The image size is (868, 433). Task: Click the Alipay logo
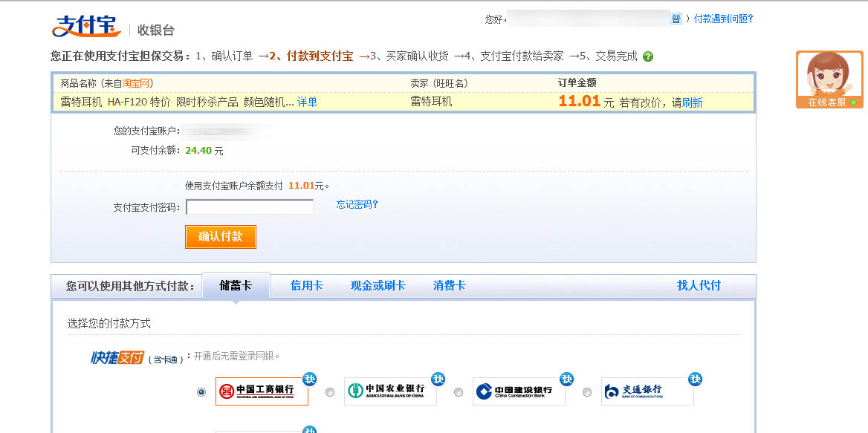[x=86, y=26]
